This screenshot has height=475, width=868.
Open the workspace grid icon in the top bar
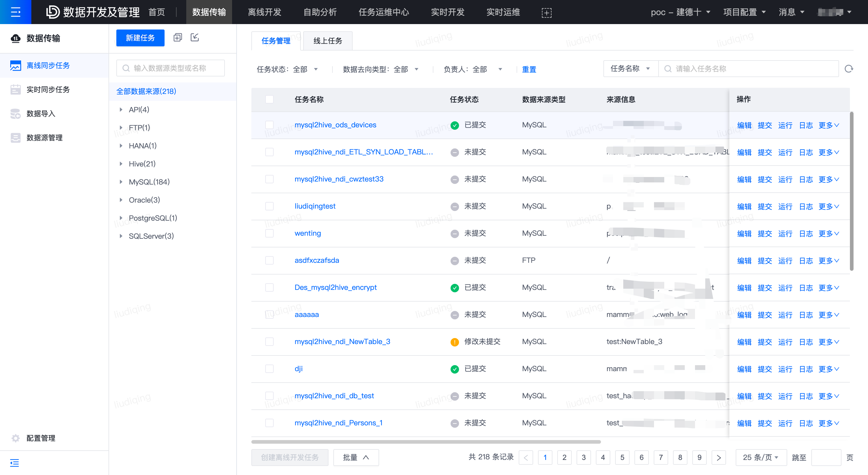pos(546,12)
